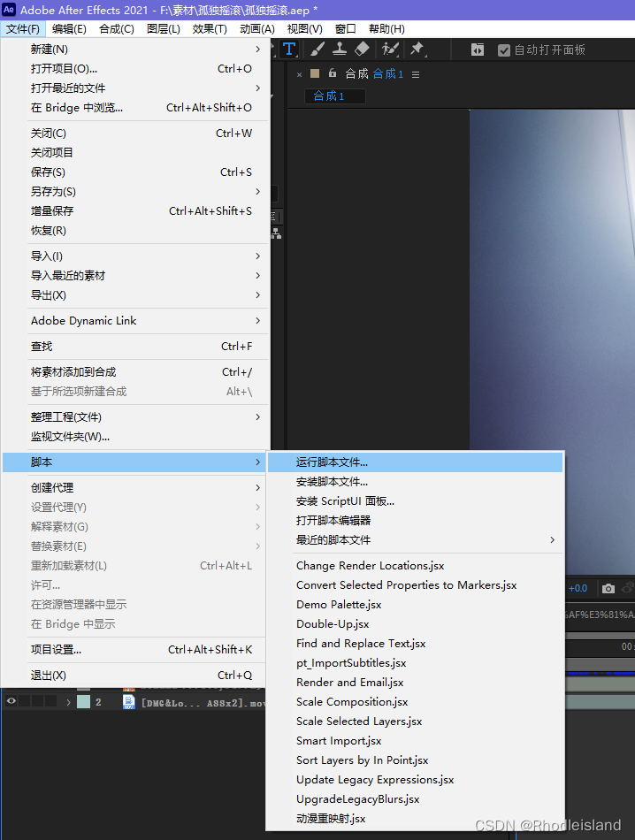
Task: Expand layer 2 properties chevron
Action: coord(68,702)
